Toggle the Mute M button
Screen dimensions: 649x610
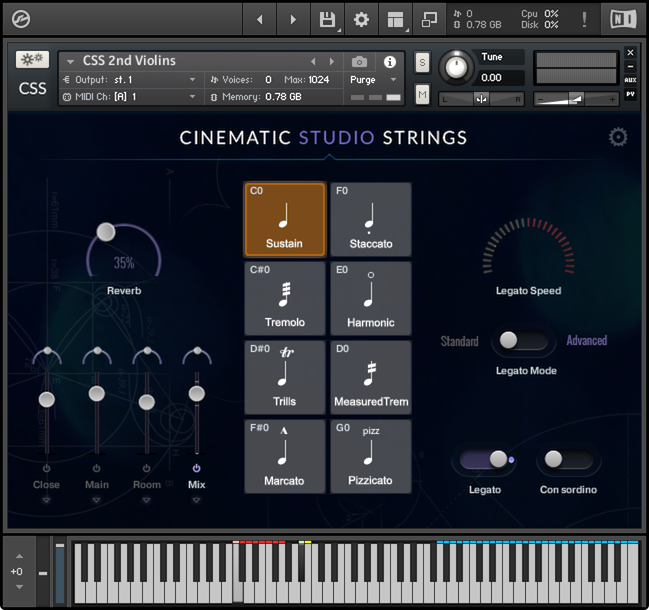422,94
